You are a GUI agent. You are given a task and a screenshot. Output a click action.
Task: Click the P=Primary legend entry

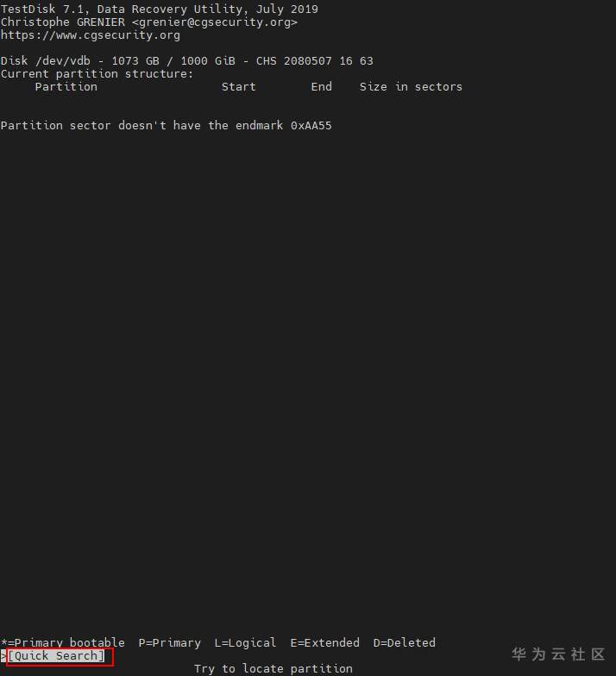tap(169, 642)
